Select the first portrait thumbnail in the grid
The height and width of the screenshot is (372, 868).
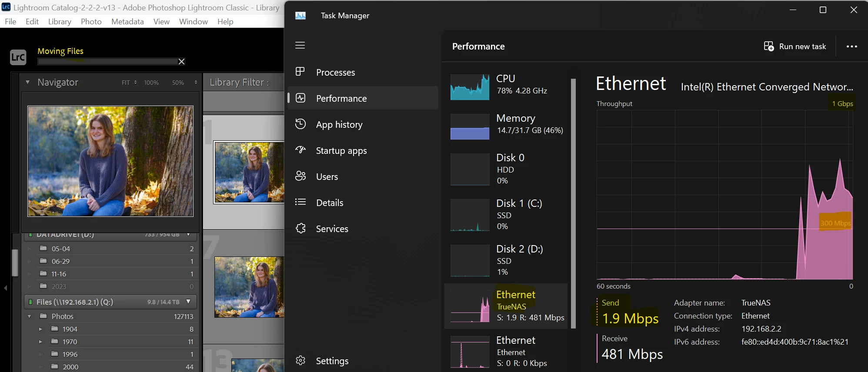point(249,172)
